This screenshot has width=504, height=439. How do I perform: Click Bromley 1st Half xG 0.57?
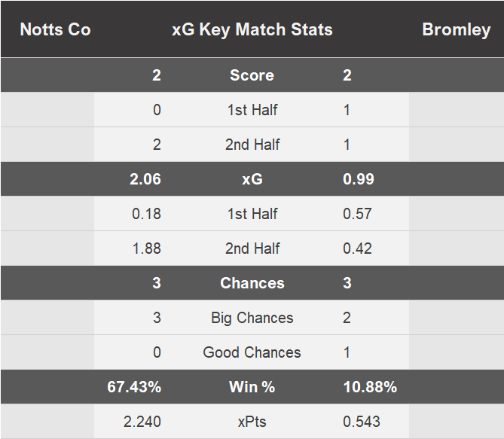[x=358, y=214]
